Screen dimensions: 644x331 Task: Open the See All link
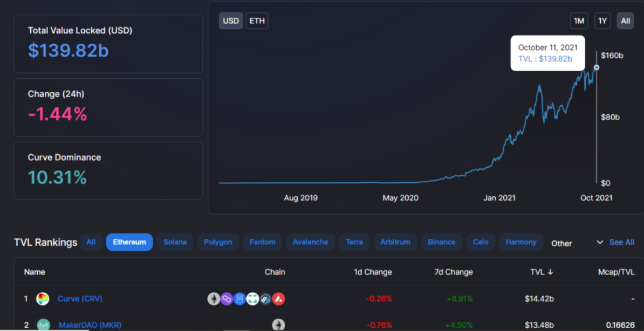pos(622,242)
